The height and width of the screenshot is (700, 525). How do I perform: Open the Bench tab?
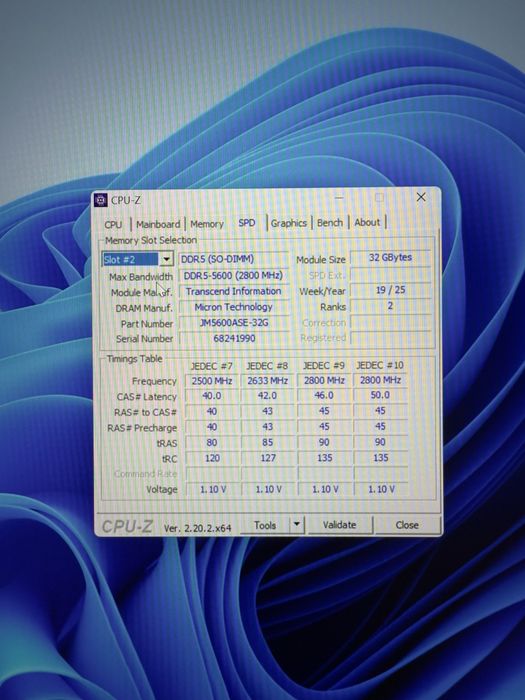330,222
